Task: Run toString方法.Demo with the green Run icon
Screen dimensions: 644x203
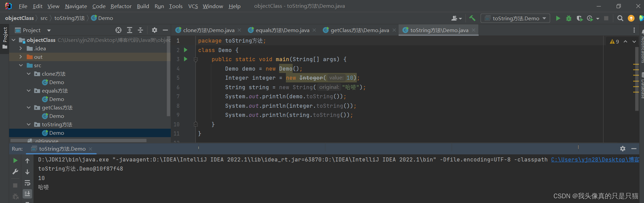Action: coord(558,18)
